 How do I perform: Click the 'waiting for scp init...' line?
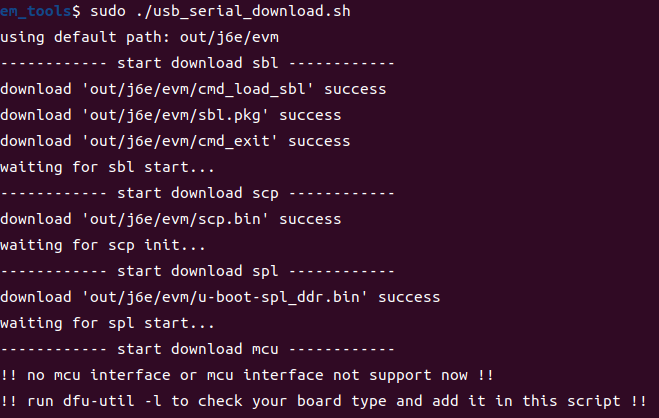click(103, 245)
